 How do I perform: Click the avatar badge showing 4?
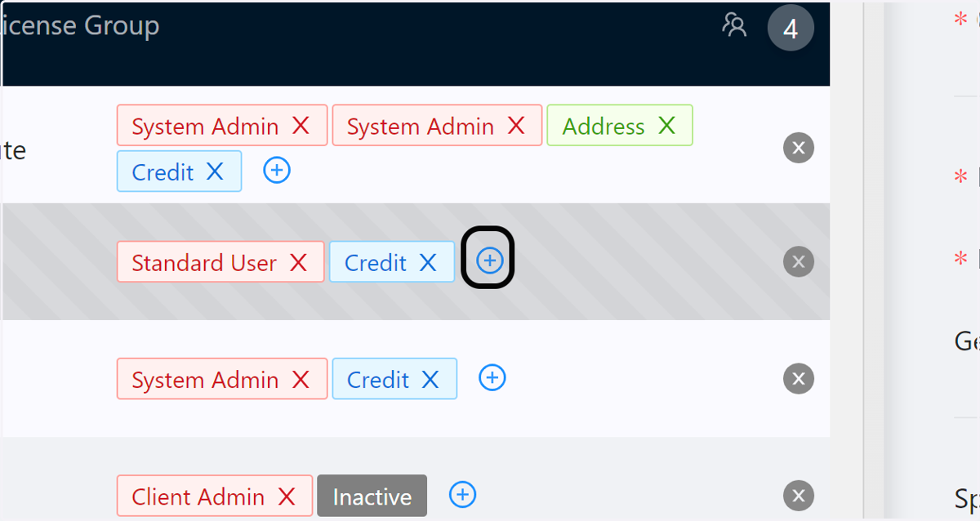[x=791, y=29]
